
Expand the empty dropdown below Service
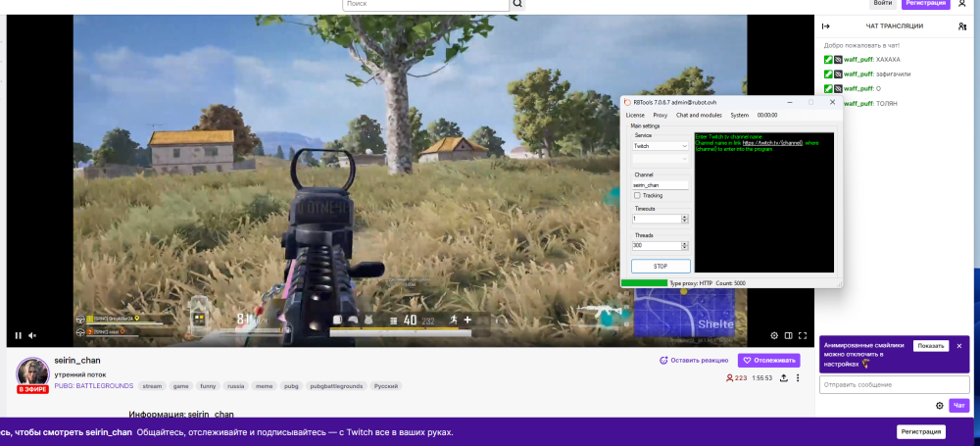660,157
